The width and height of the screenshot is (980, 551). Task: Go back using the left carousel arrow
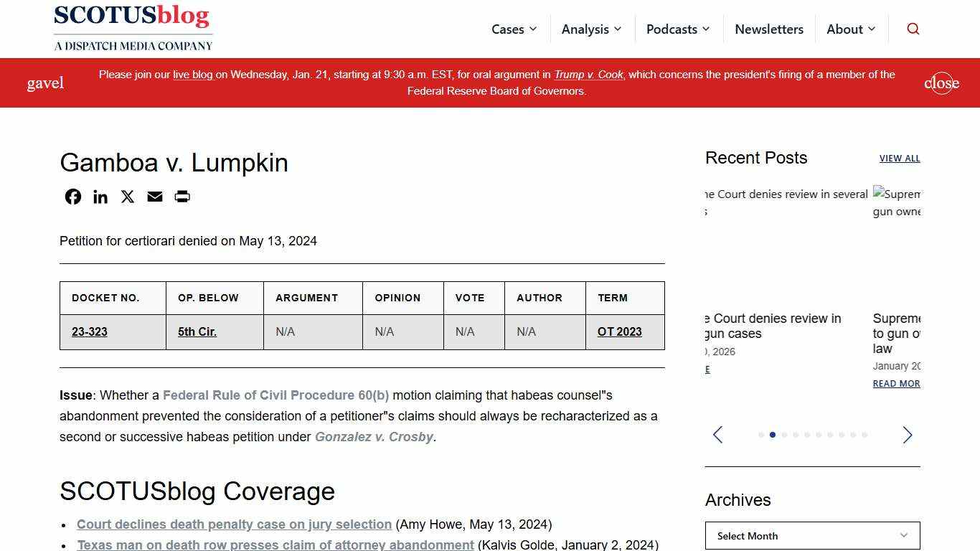(717, 435)
